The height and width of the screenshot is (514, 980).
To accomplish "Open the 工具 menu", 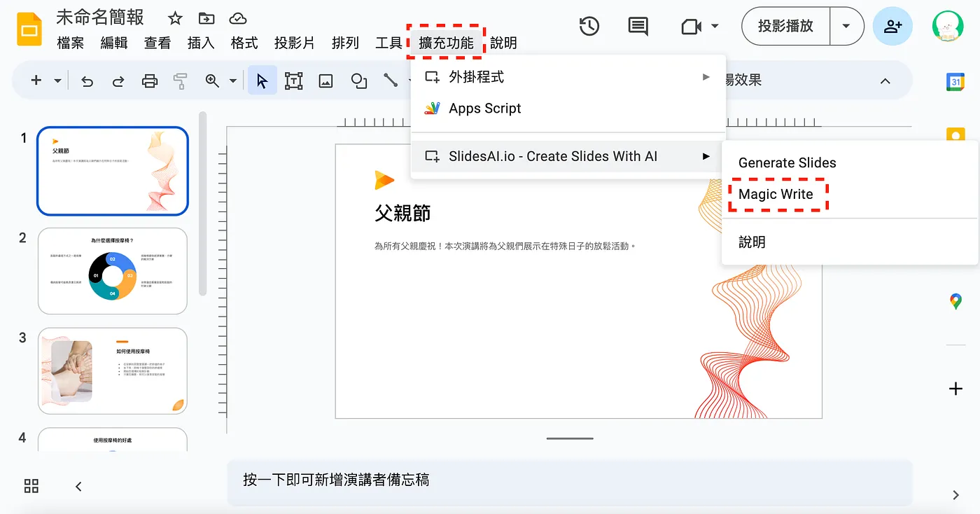I will pos(388,43).
